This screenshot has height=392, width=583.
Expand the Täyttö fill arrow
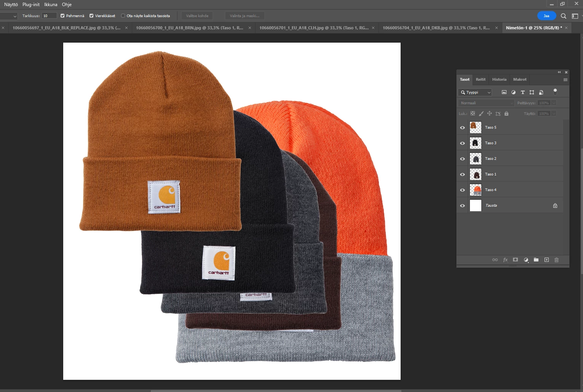pos(554,113)
